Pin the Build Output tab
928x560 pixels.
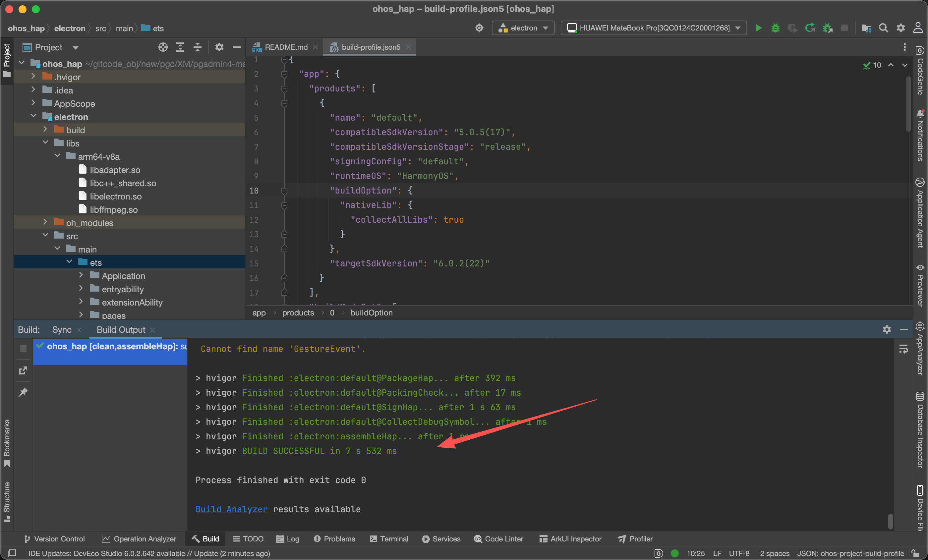point(23,392)
